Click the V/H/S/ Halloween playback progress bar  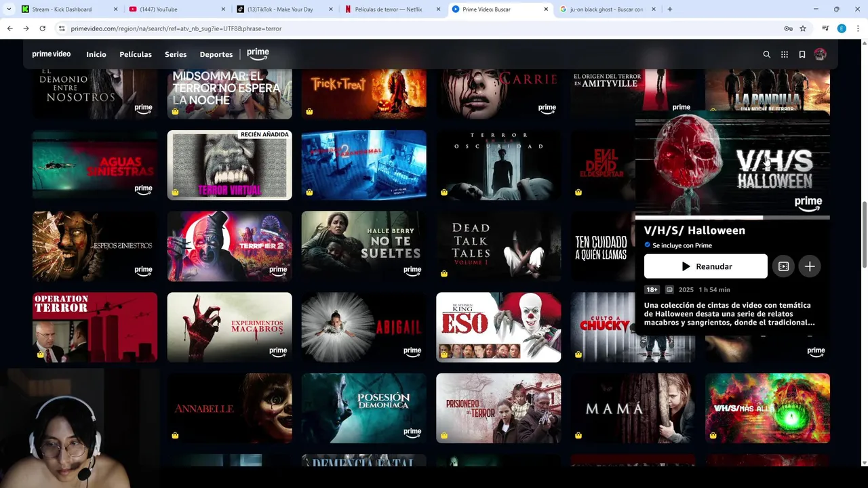pyautogui.click(x=732, y=218)
